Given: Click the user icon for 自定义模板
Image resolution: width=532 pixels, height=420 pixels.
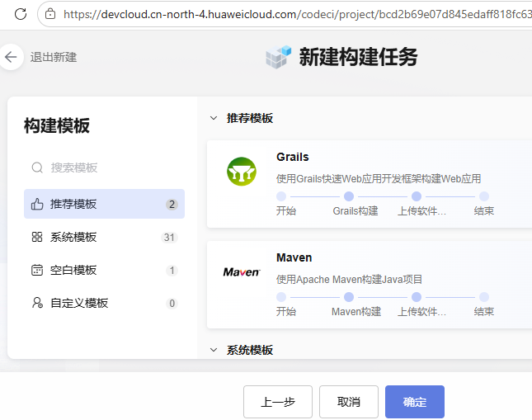Looking at the screenshot, I should 37,303.
